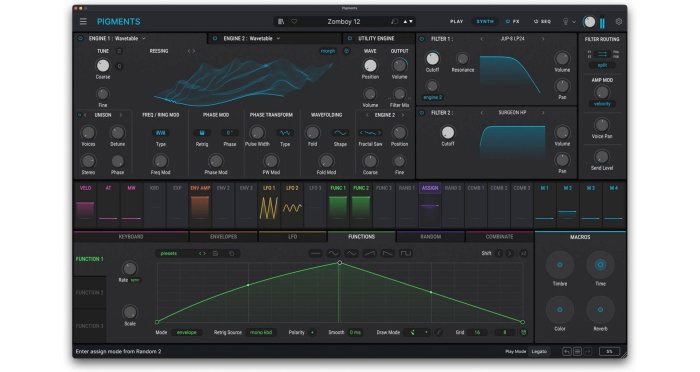Screen dimensions: 700x372
Task: Click the Filter 1 Cutoff knob
Action: [432, 59]
